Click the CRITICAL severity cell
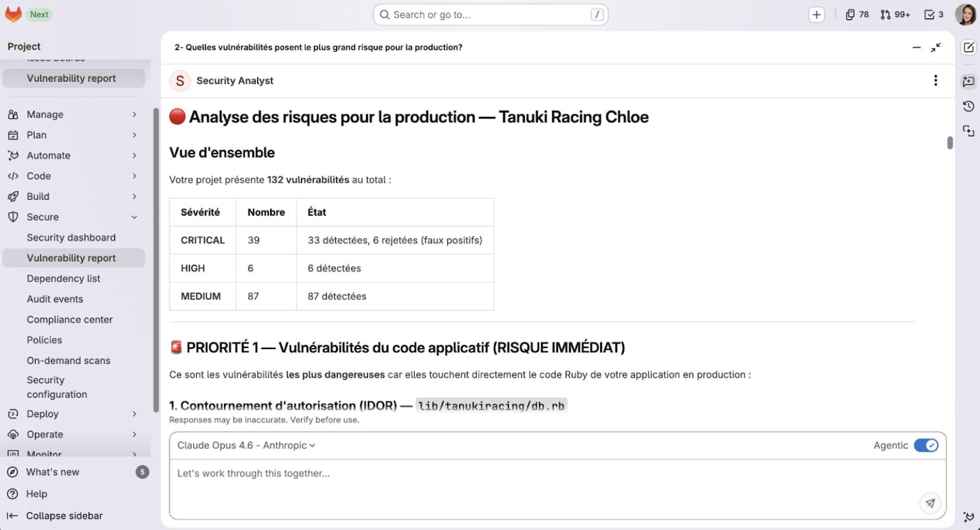 (203, 240)
